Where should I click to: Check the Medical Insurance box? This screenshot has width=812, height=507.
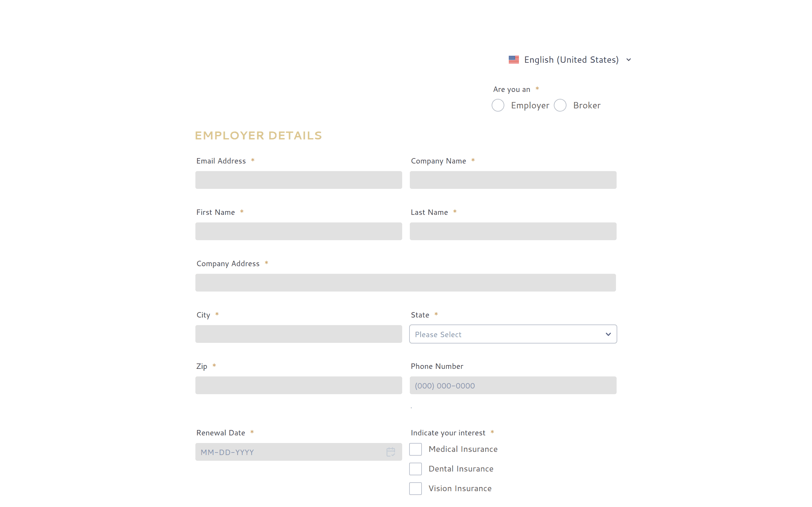coord(416,449)
